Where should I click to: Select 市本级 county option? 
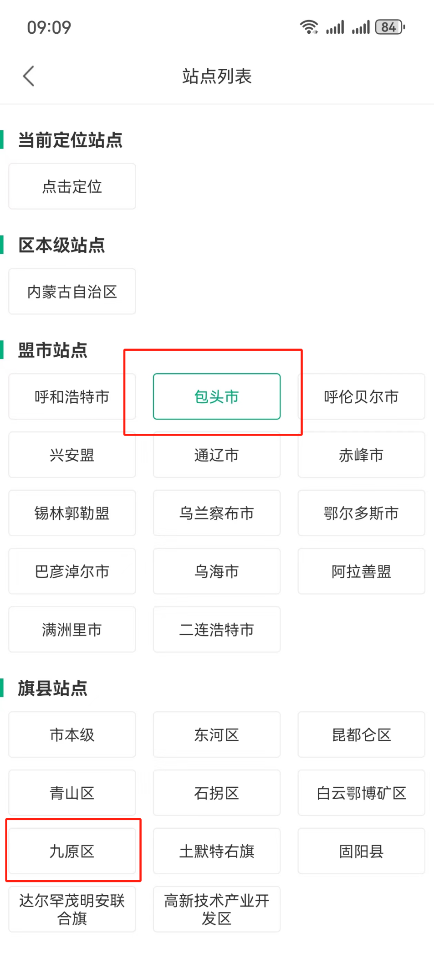tap(72, 734)
